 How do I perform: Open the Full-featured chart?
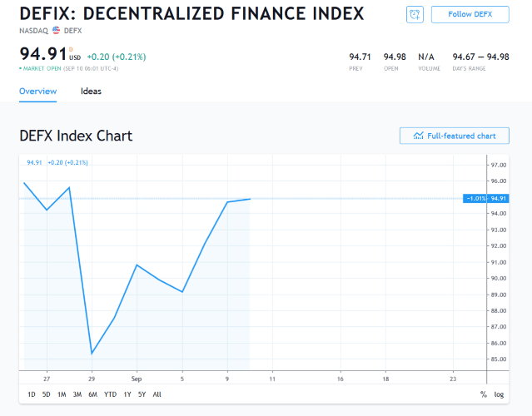tap(454, 136)
